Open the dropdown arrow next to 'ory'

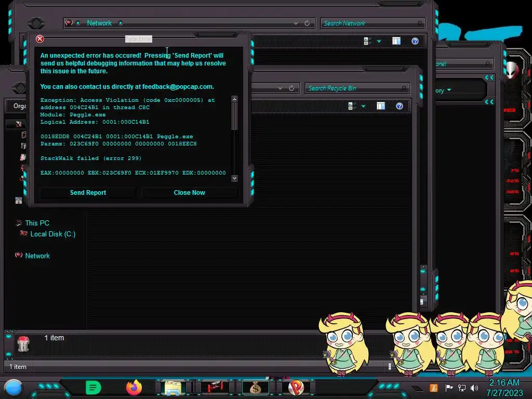(449, 90)
